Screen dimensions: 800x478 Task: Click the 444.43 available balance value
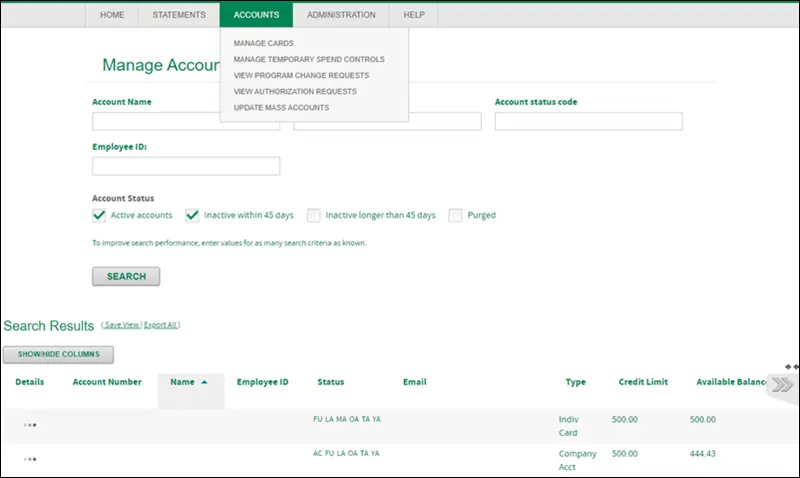point(703,454)
